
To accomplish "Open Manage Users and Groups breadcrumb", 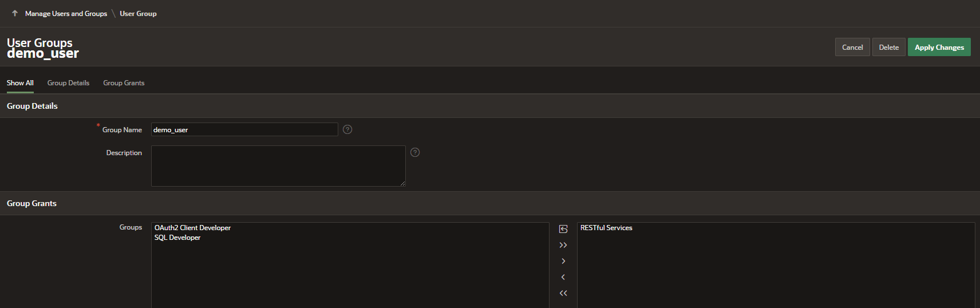I will 66,13.
